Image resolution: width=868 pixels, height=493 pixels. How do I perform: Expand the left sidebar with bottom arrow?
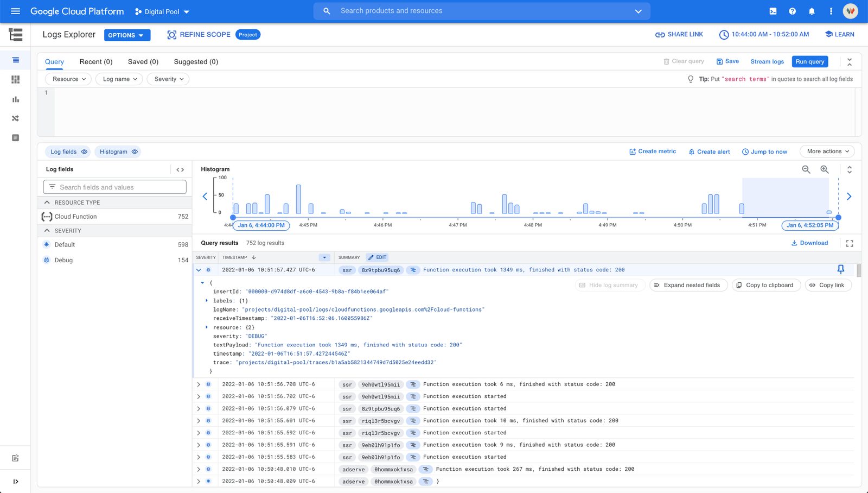click(15, 482)
